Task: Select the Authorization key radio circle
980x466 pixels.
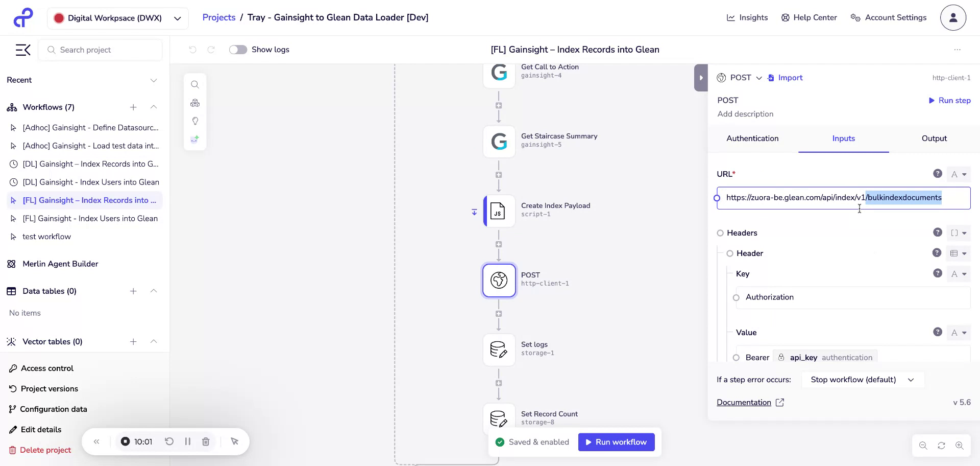Action: 737,297
